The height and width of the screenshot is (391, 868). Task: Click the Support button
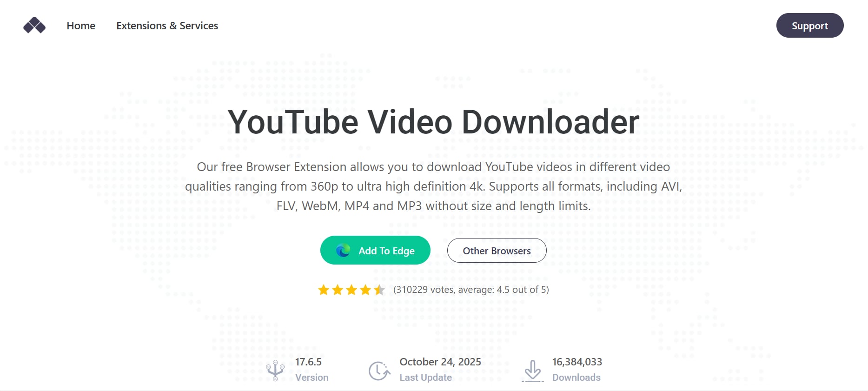(810, 26)
